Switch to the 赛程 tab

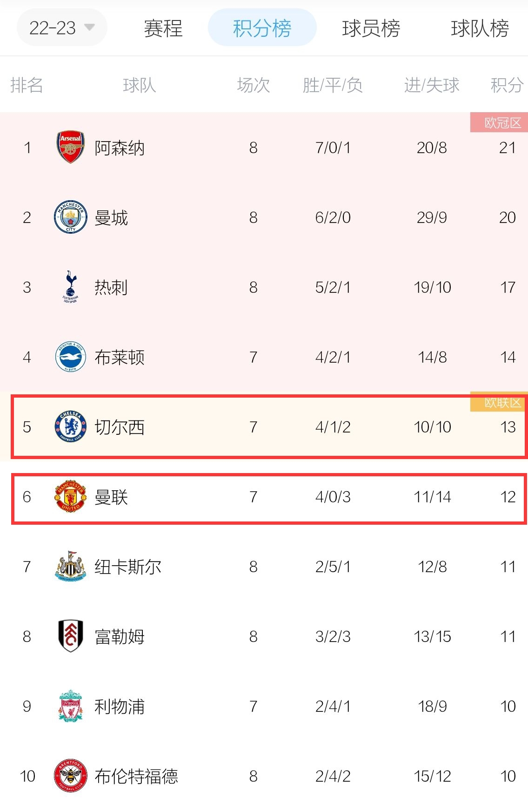(163, 28)
